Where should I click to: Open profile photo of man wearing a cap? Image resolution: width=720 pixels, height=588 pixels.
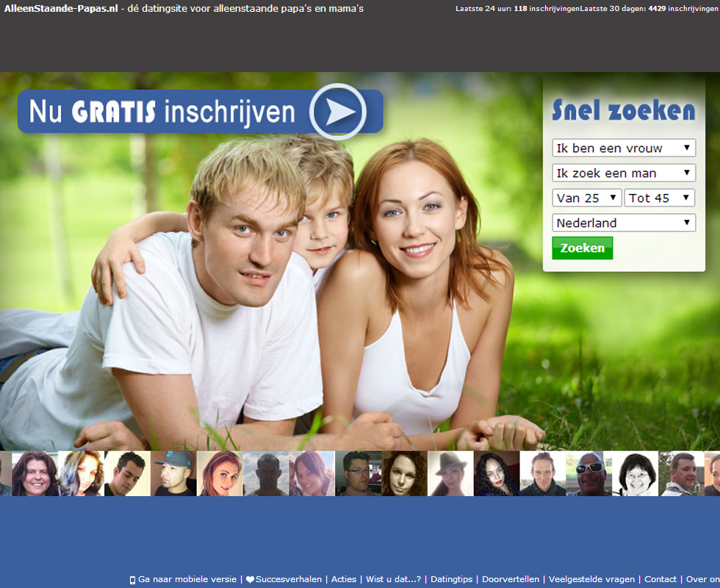(x=173, y=473)
